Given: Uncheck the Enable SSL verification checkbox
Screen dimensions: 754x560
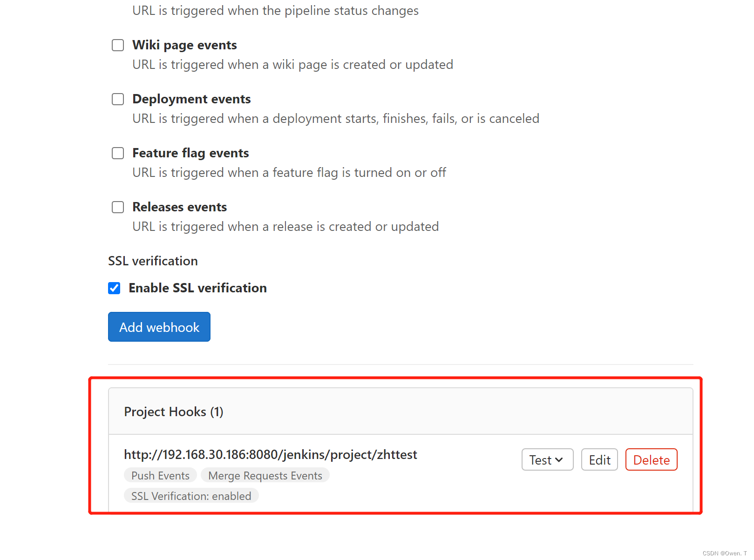Looking at the screenshot, I should [x=114, y=288].
